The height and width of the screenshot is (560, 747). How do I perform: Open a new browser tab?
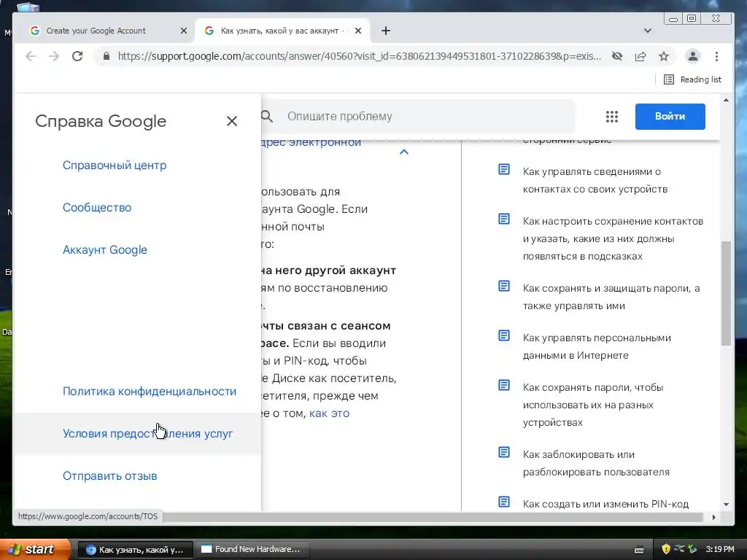pyautogui.click(x=386, y=31)
